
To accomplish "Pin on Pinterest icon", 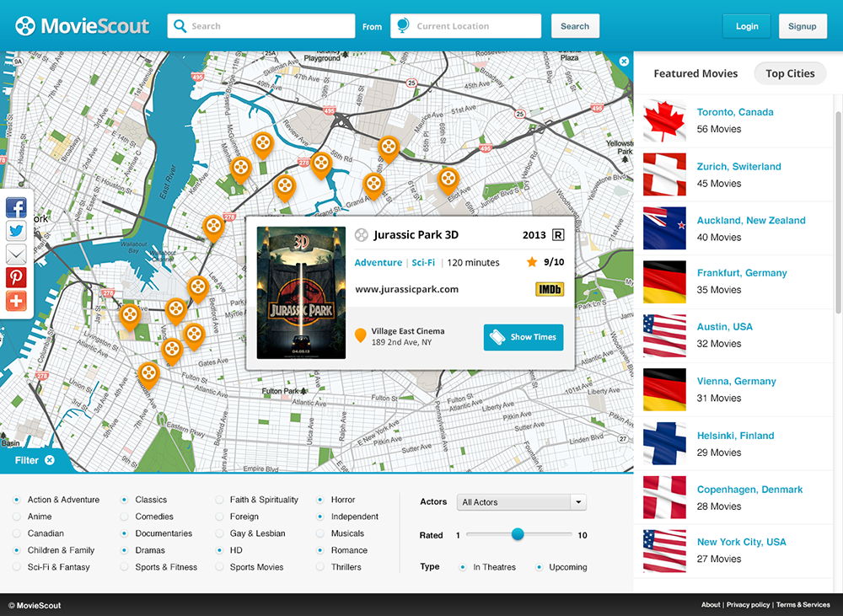I will 16,277.
